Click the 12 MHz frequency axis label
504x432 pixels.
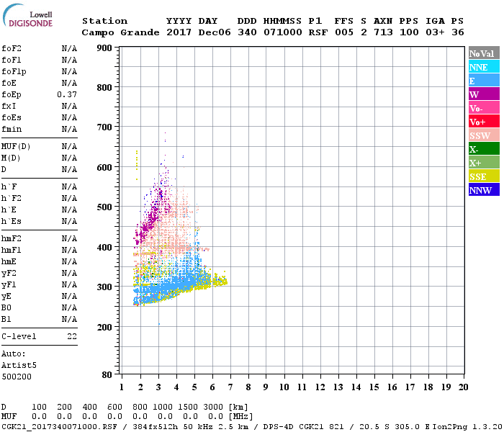(x=320, y=387)
